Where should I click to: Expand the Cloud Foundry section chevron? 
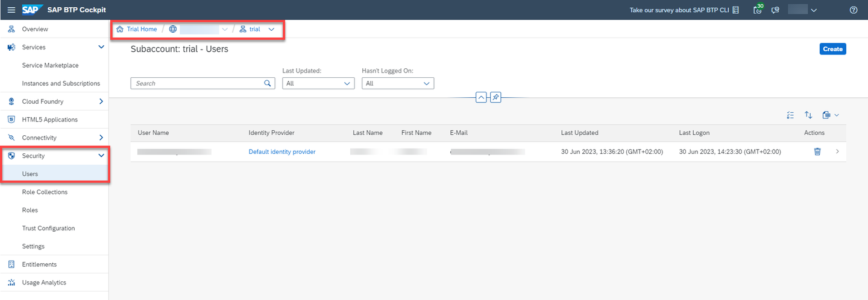[101, 101]
